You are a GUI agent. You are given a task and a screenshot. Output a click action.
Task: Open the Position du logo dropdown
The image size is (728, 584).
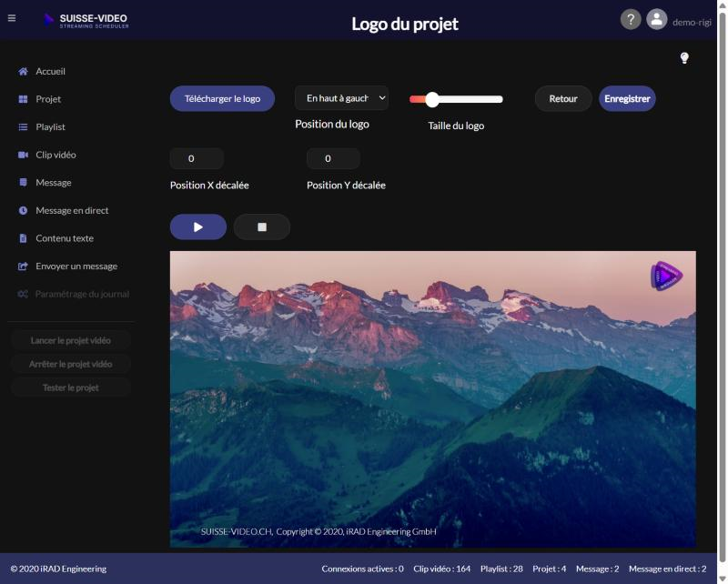pos(342,98)
